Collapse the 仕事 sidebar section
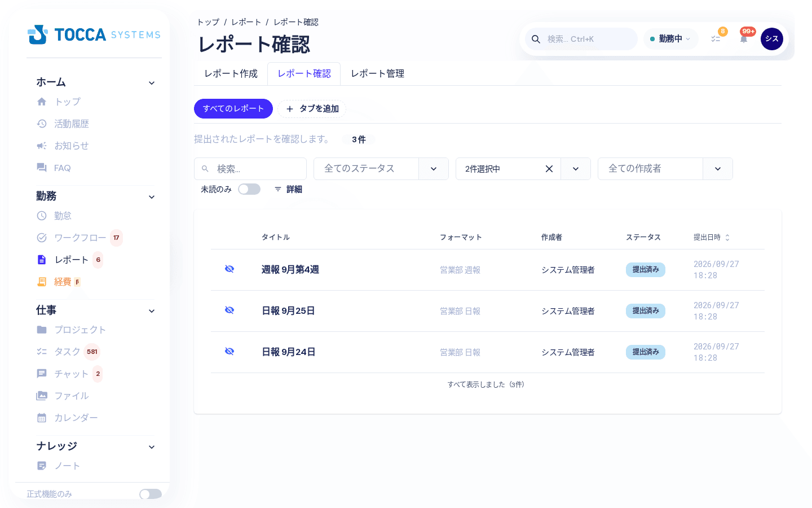Image resolution: width=812 pixels, height=508 pixels. pyautogui.click(x=152, y=311)
